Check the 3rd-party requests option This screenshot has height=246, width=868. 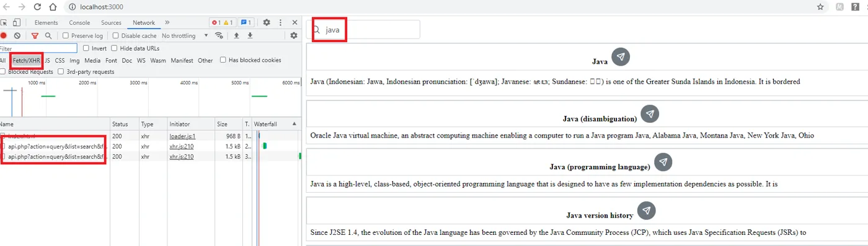[61, 72]
